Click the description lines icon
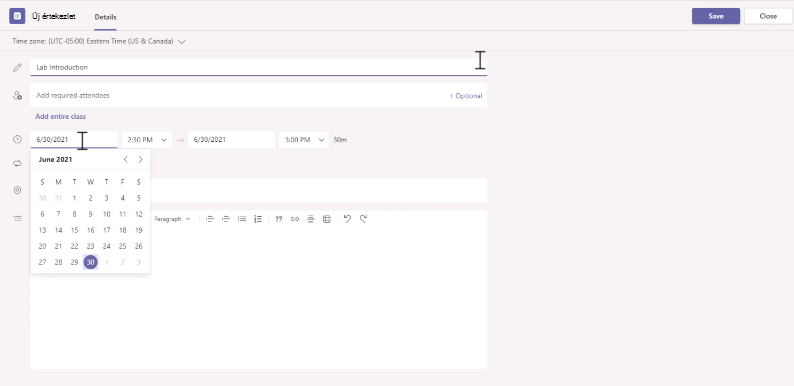Screen dimensions: 794x386 click(x=17, y=218)
